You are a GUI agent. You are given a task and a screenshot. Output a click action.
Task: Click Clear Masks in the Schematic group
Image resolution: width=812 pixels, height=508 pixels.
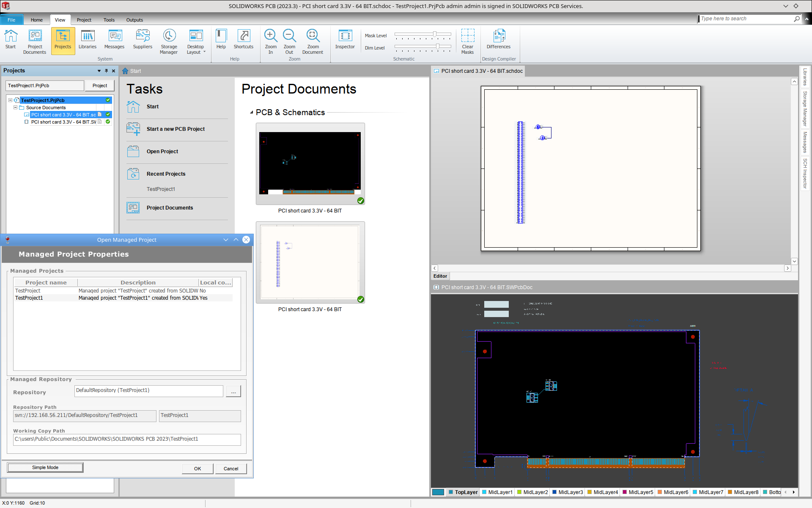(x=467, y=40)
